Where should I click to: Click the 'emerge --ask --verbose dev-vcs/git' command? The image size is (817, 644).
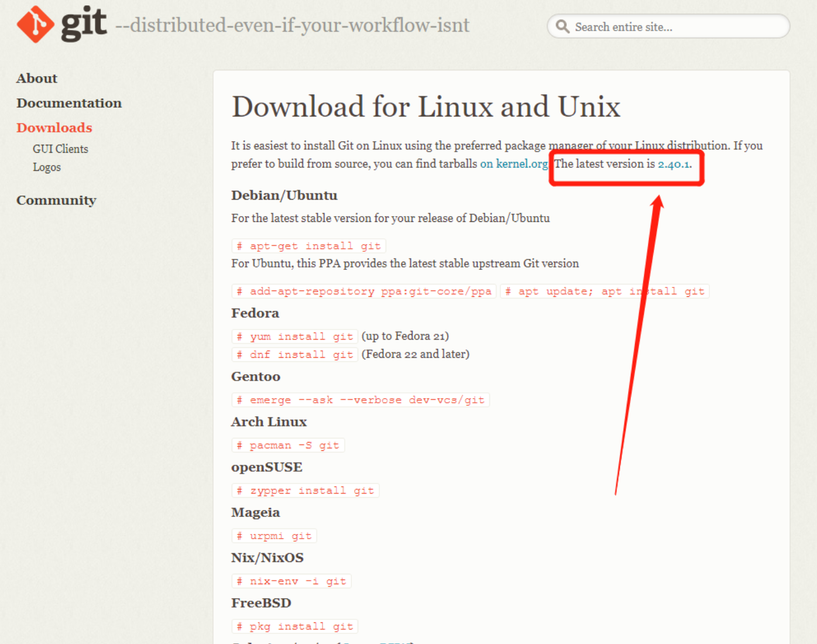[x=361, y=400]
